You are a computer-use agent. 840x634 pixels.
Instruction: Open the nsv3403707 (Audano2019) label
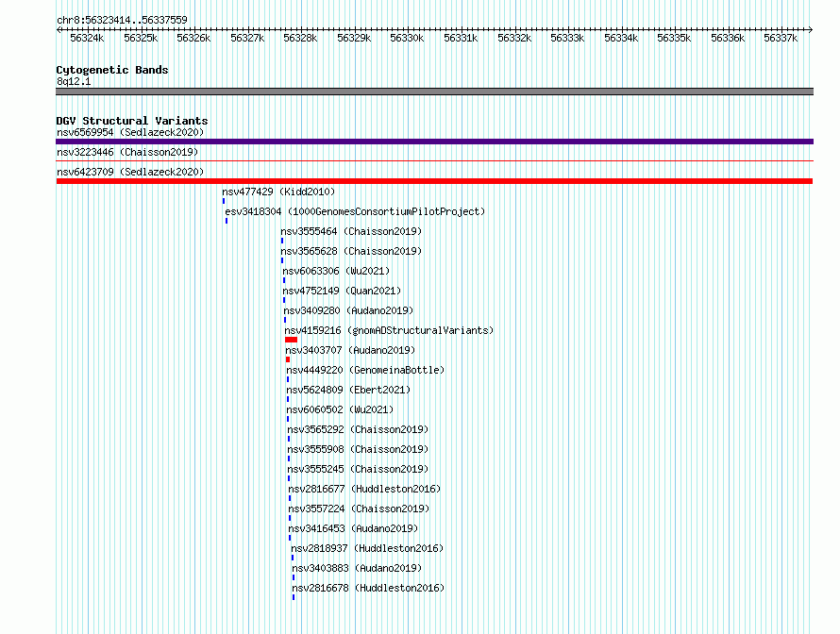tap(350, 350)
